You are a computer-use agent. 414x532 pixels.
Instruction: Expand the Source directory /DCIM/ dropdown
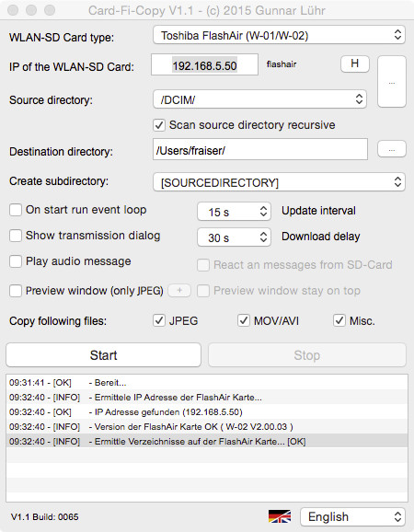259,99
